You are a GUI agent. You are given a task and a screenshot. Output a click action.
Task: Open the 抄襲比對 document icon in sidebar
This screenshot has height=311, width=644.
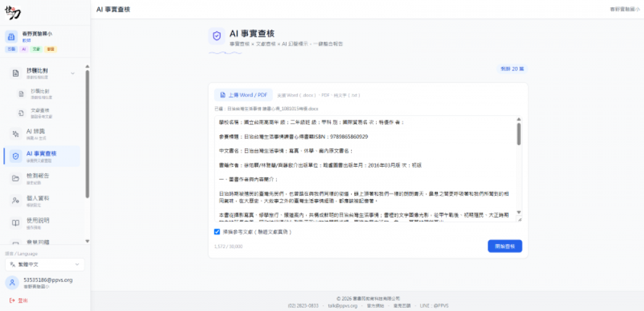tap(15, 73)
